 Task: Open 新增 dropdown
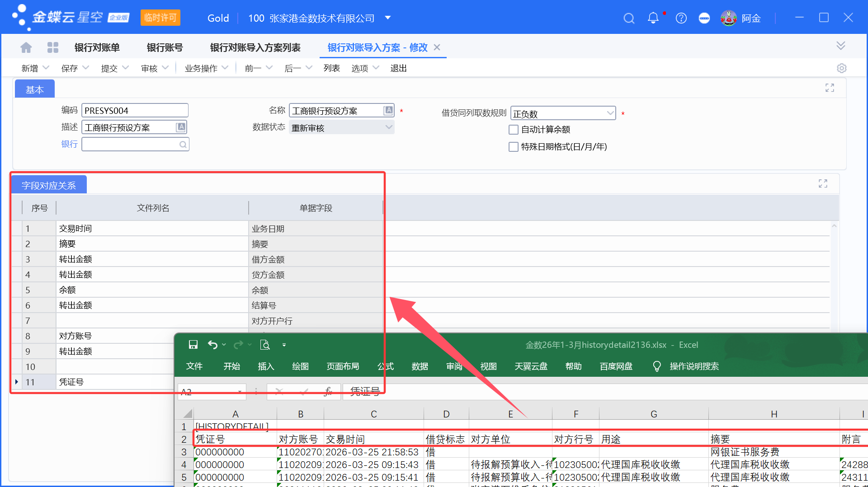pyautogui.click(x=46, y=68)
